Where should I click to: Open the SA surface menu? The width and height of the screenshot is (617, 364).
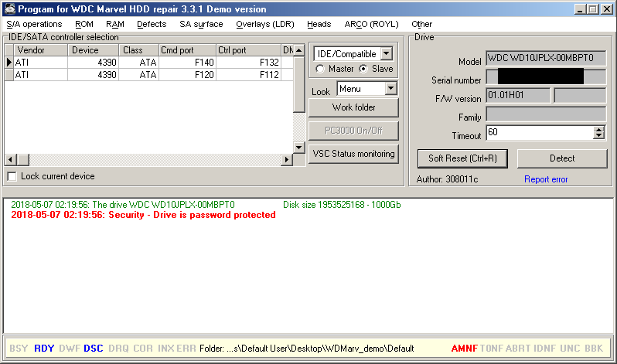(201, 25)
